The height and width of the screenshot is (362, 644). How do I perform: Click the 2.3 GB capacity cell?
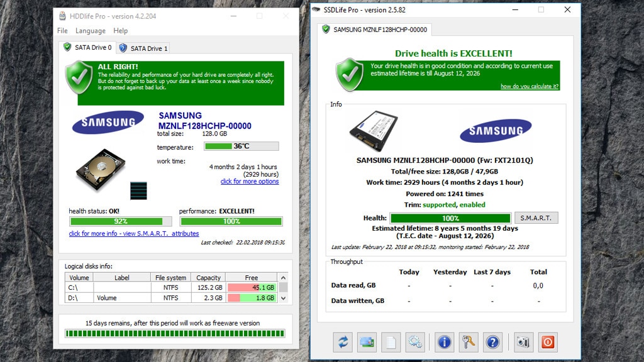pos(208,297)
